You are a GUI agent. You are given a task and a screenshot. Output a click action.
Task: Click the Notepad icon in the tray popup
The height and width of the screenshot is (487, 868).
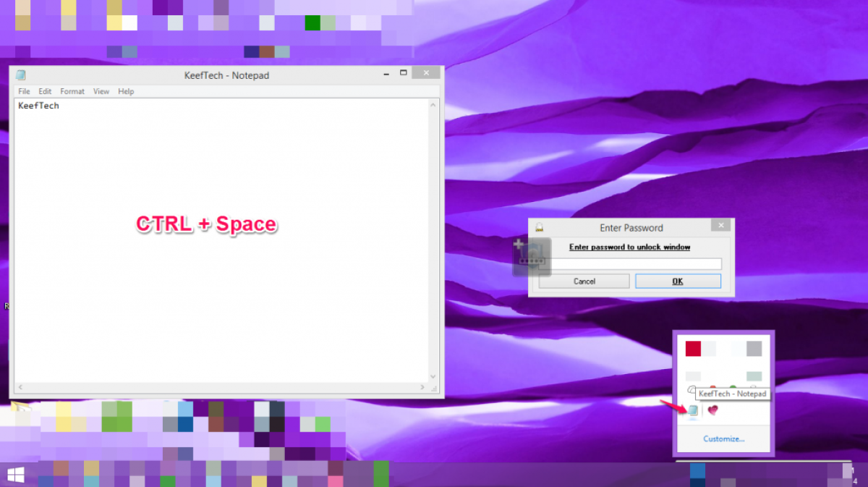coord(692,411)
